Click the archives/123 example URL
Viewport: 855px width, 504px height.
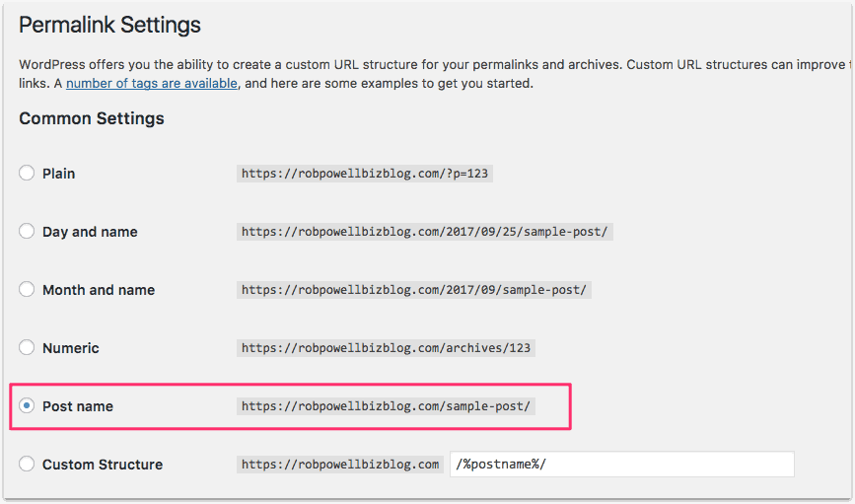(x=388, y=348)
